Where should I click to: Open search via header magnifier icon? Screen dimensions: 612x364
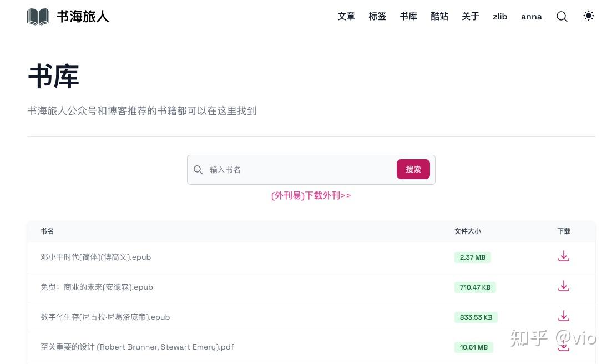click(562, 17)
